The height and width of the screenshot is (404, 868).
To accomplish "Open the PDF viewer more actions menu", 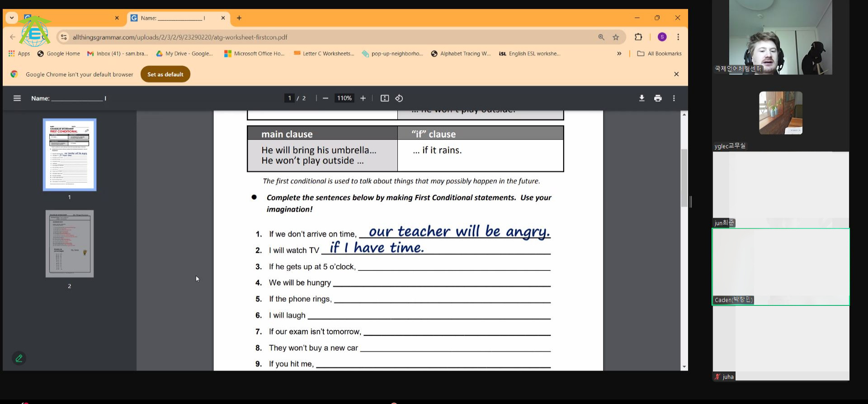I will click(674, 98).
